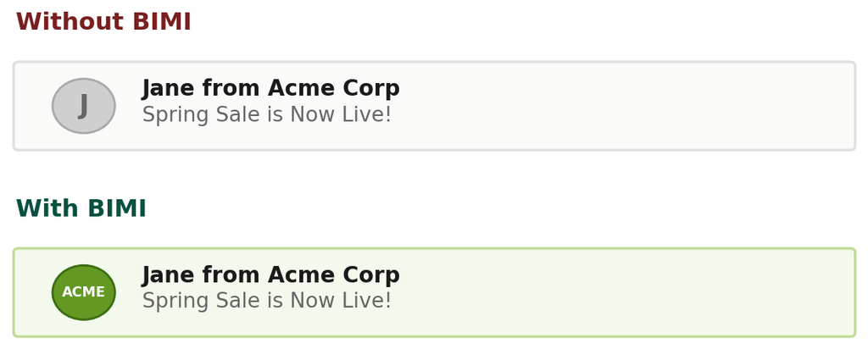Click word With in the green heading
Screen dimensions: 868x349
click(47, 208)
